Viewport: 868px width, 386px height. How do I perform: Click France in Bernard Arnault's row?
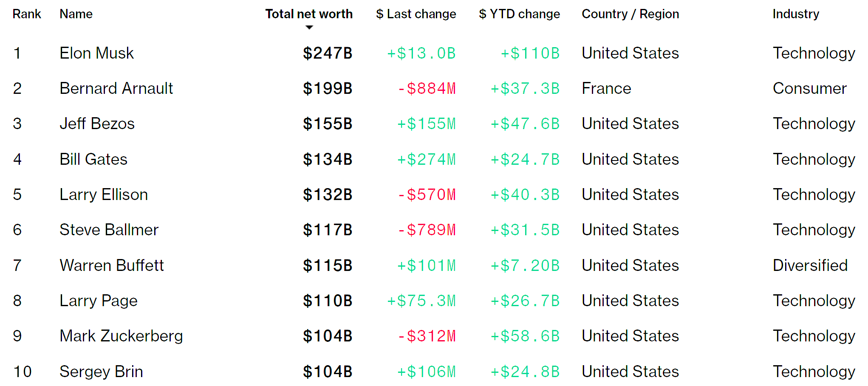(607, 88)
